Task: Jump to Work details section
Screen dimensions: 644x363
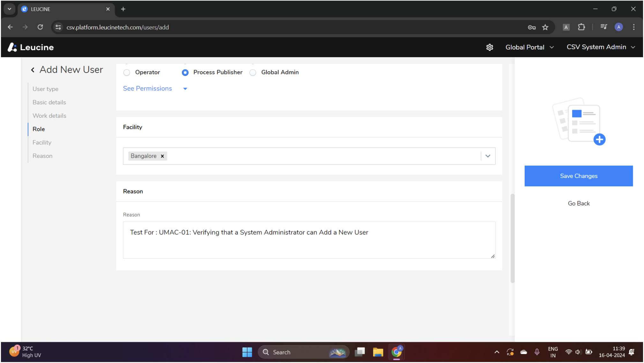Action: tap(49, 116)
